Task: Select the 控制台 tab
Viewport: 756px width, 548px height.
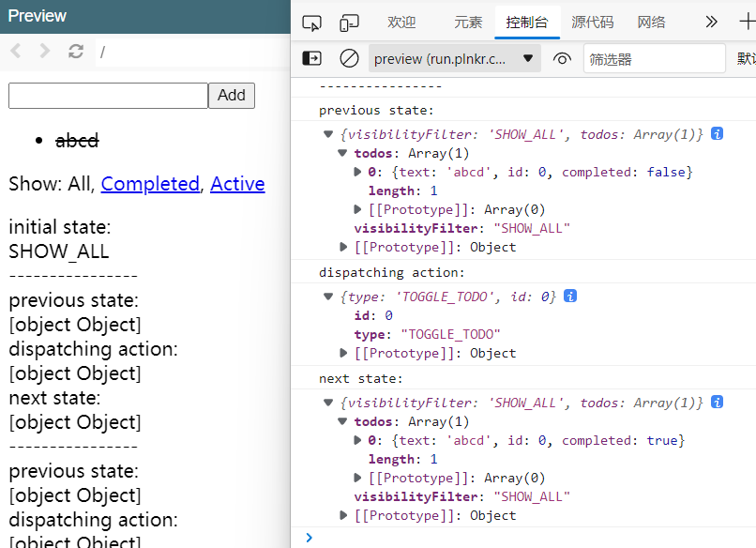Action: click(x=527, y=23)
